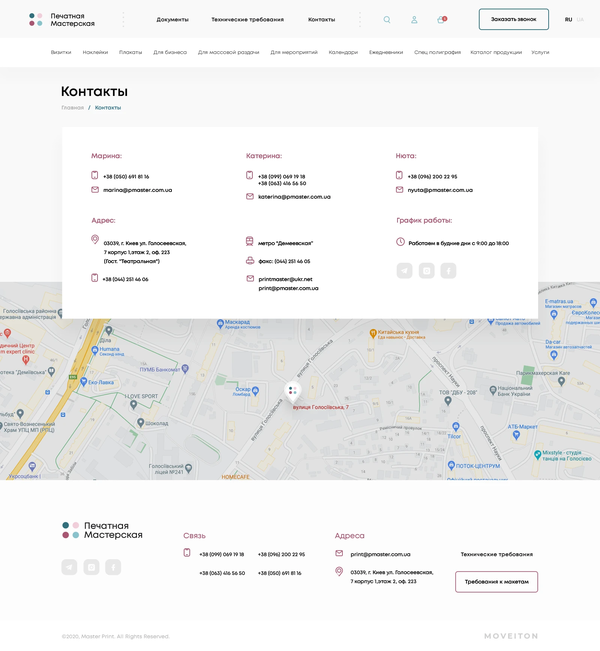The height and width of the screenshot is (651, 600).
Task: Open the Каталог продукции category
Action: coord(496,52)
